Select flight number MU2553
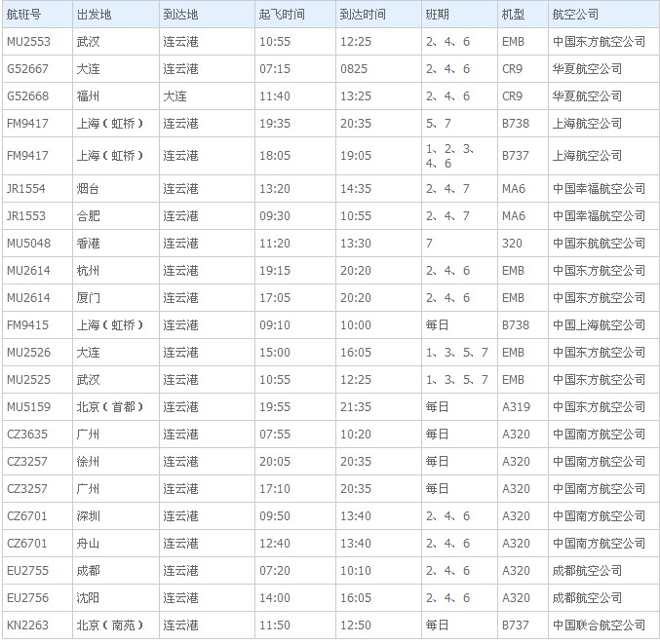The height and width of the screenshot is (644, 660). click(28, 42)
